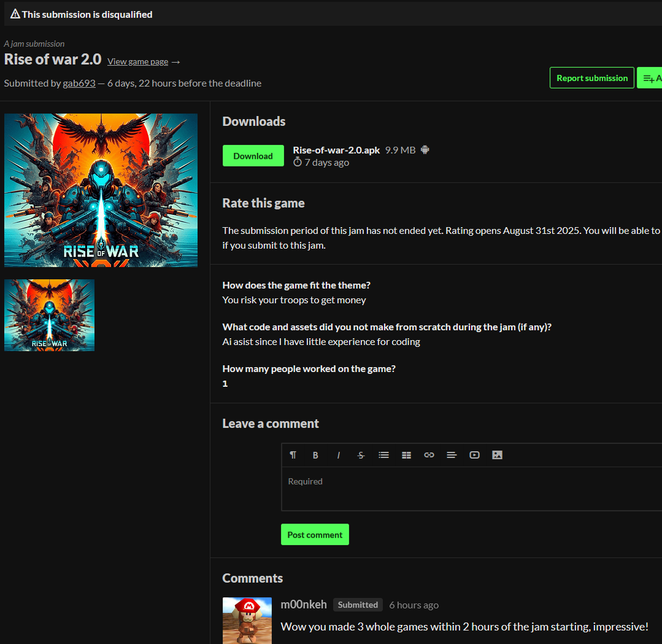Click the How does the game fit the theme question
662x644 pixels.
(x=296, y=285)
